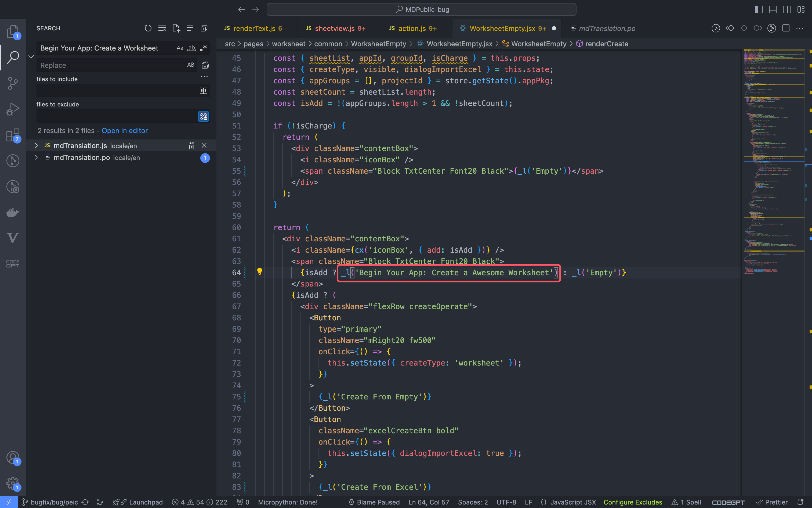Toggle Use Regular Expression in search
Image resolution: width=812 pixels, height=508 pixels.
203,48
